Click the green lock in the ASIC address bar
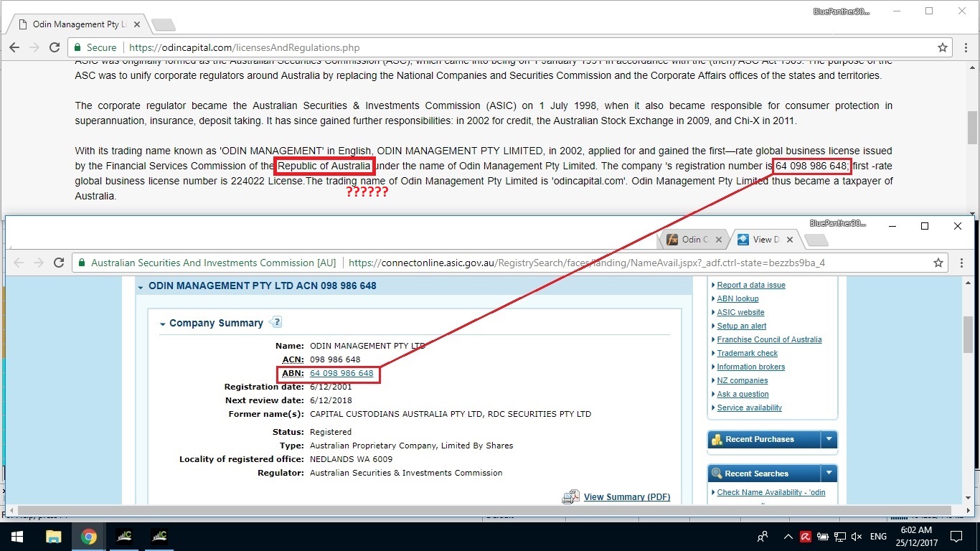The image size is (980, 551). tap(83, 263)
